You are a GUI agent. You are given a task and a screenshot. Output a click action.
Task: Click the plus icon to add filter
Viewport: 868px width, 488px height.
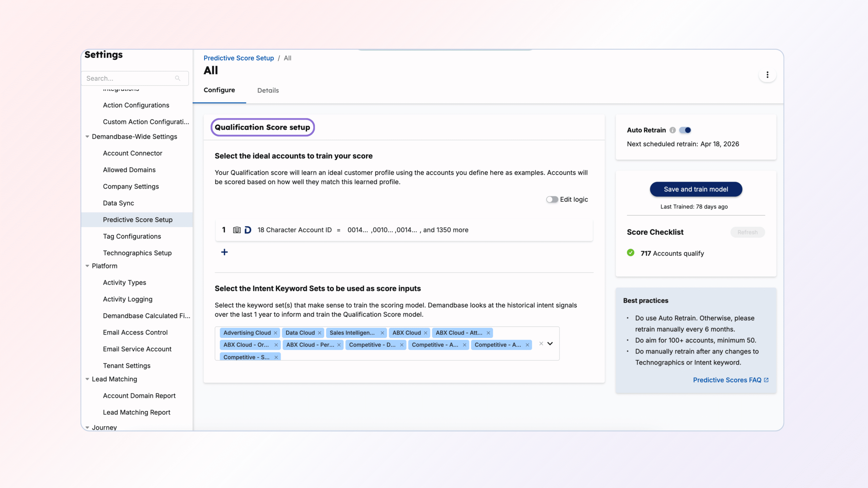click(224, 252)
